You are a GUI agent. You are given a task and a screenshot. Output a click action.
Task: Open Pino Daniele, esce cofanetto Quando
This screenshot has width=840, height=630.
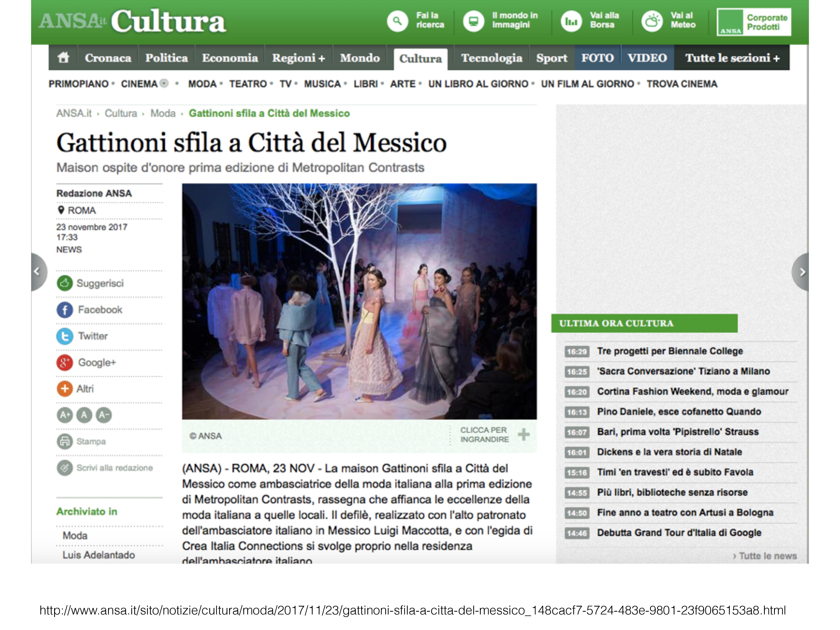point(679,412)
